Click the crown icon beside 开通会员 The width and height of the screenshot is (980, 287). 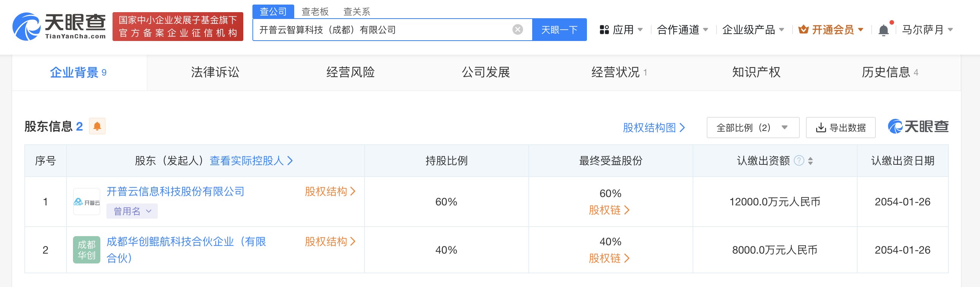(x=803, y=29)
